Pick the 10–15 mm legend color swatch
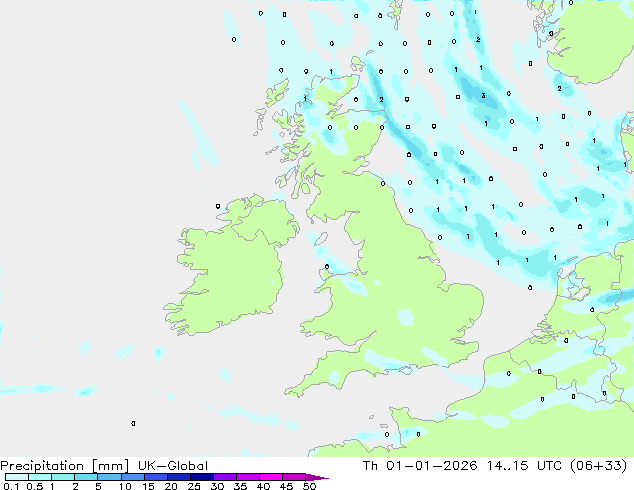The width and height of the screenshot is (634, 490). point(132,477)
